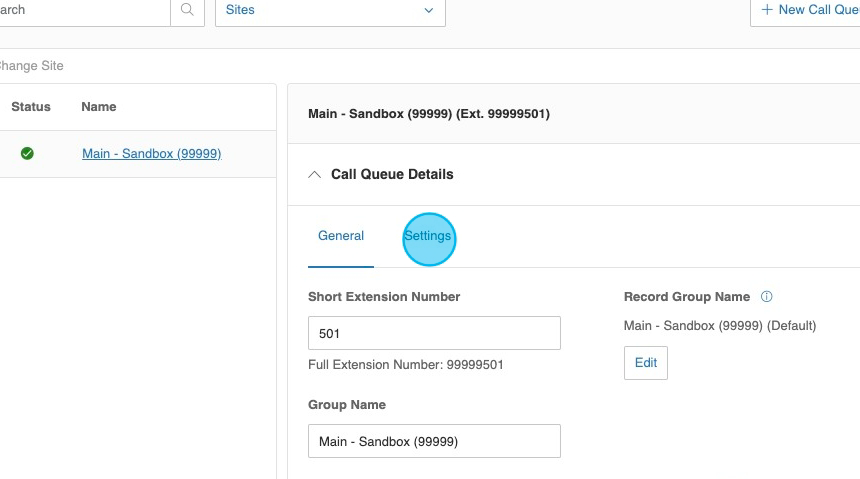Click the Record Group Name label
Screen dimensions: 860x479
[x=687, y=297]
